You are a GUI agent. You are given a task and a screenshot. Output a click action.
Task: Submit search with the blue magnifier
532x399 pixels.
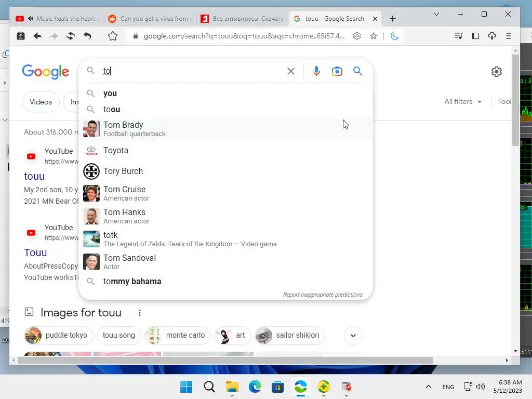pos(357,71)
